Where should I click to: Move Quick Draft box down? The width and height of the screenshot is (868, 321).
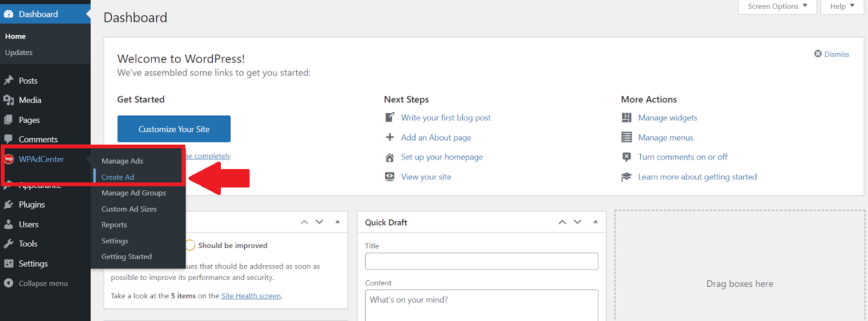click(578, 222)
